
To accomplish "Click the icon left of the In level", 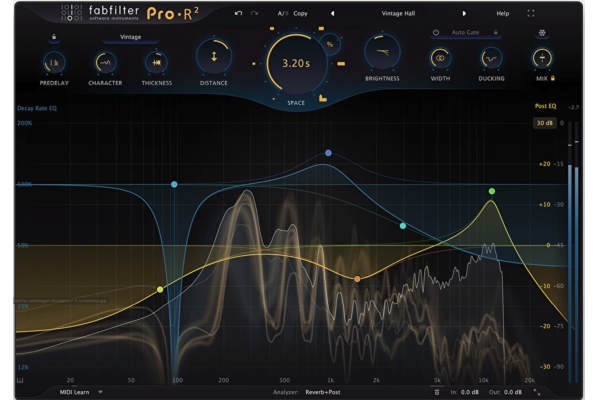I will click(437, 392).
